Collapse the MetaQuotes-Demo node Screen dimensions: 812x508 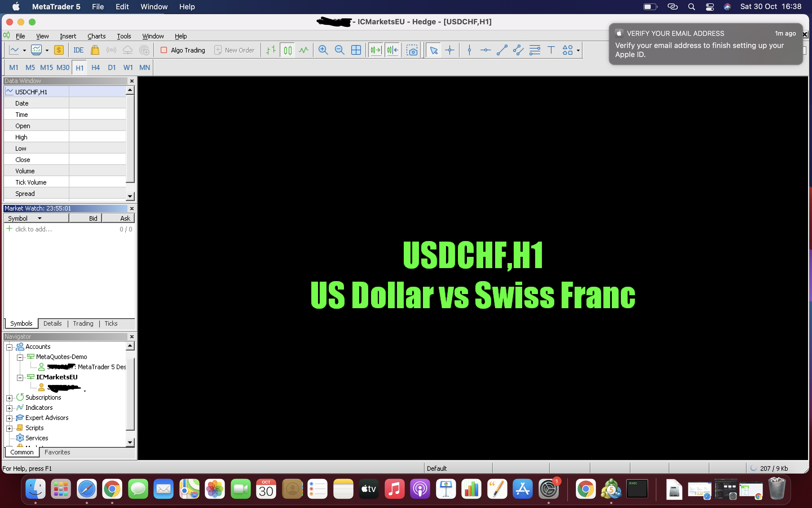tap(20, 357)
